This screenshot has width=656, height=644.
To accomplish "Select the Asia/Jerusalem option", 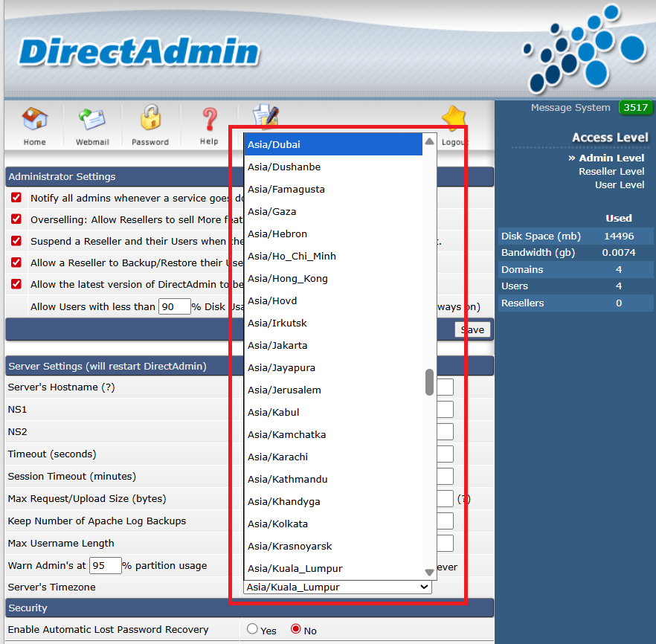I will pos(333,390).
